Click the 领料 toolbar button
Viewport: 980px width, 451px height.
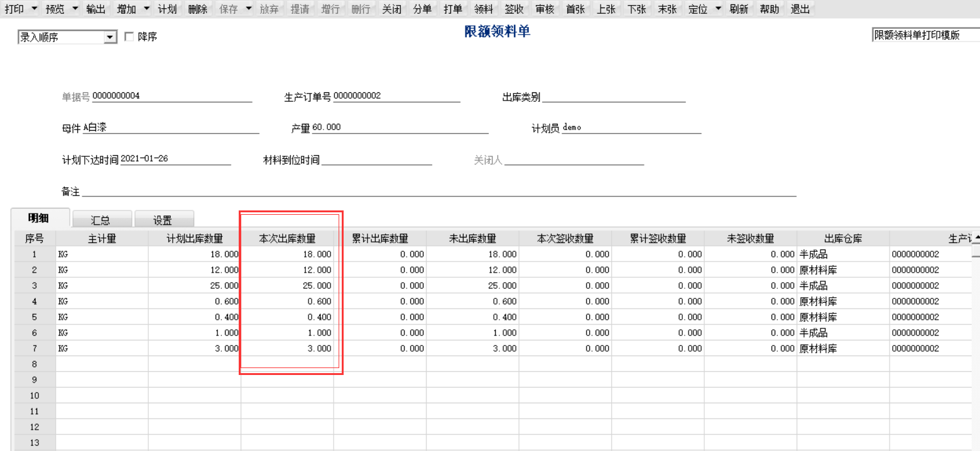pyautogui.click(x=484, y=9)
